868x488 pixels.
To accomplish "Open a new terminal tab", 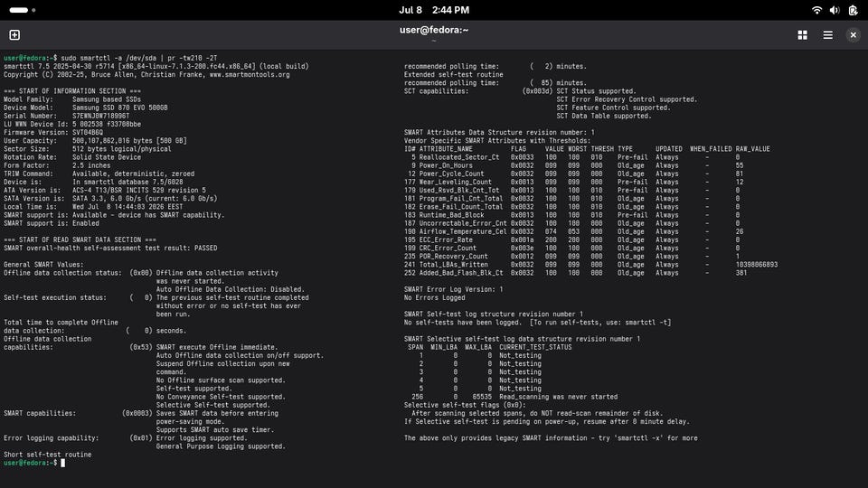I will pos(14,35).
